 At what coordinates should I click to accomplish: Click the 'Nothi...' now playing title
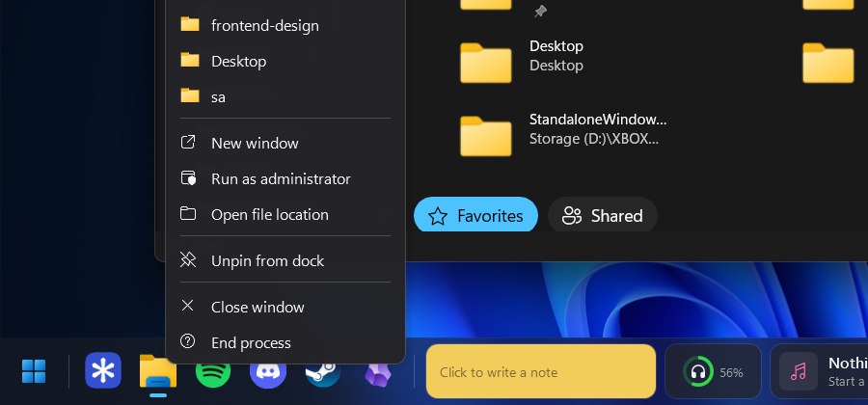point(848,363)
